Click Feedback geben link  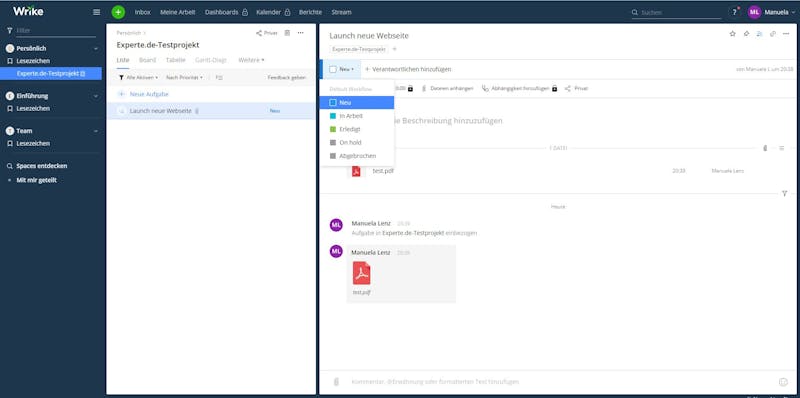point(287,78)
